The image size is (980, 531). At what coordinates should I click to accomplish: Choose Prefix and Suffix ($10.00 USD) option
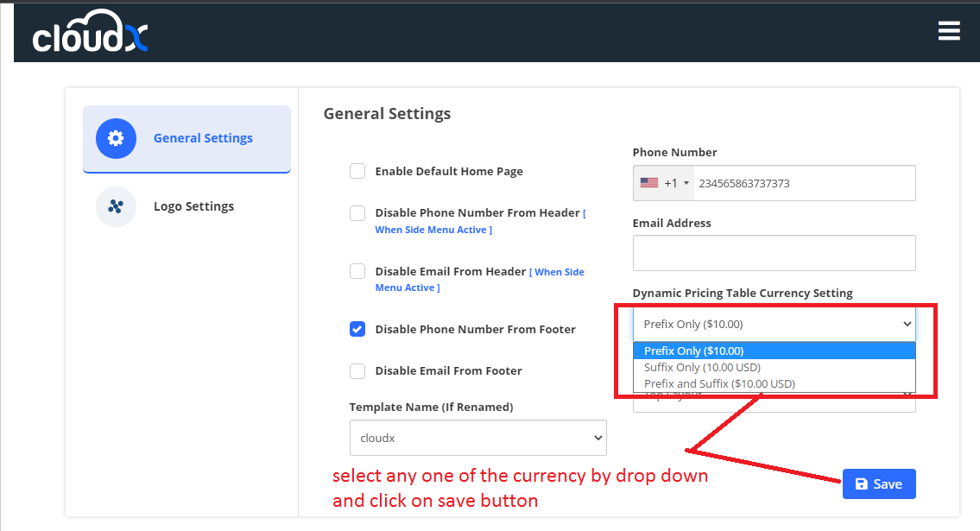[719, 383]
